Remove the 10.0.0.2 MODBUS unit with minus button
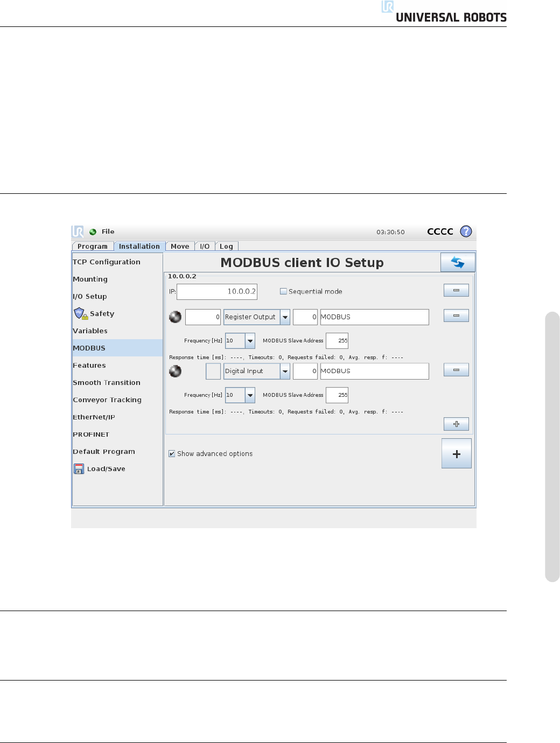This screenshot has width=560, height=743. click(456, 291)
